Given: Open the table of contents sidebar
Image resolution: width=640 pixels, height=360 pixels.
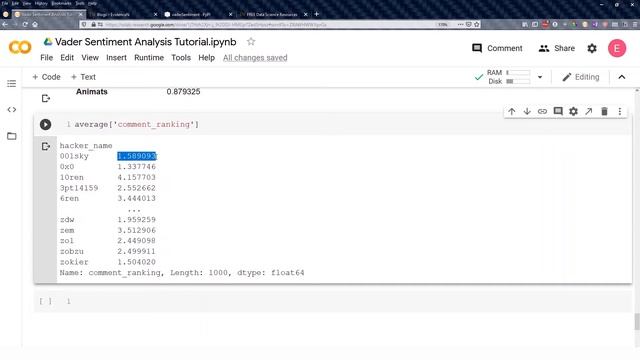Looking at the screenshot, I should [11, 84].
